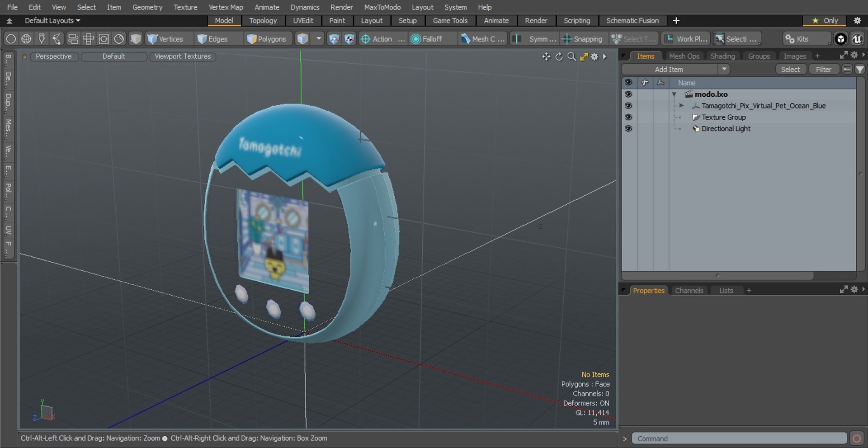
Task: Switch to the Shading tab
Action: [722, 56]
